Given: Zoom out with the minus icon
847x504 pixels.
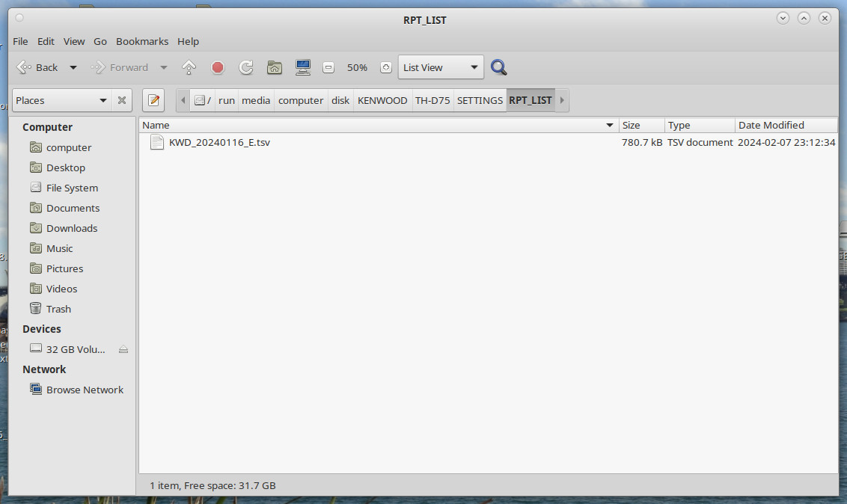Looking at the screenshot, I should 328,67.
